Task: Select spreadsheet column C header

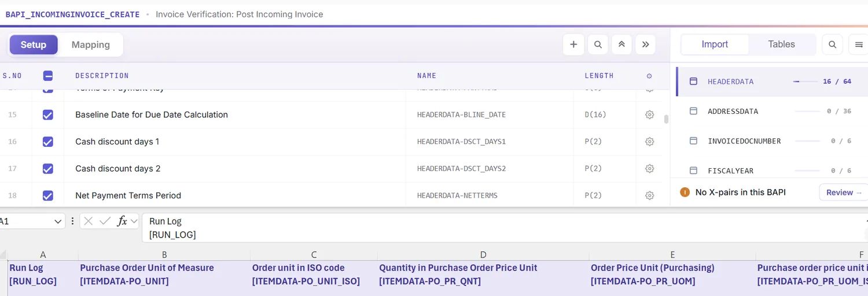Action: tap(314, 254)
